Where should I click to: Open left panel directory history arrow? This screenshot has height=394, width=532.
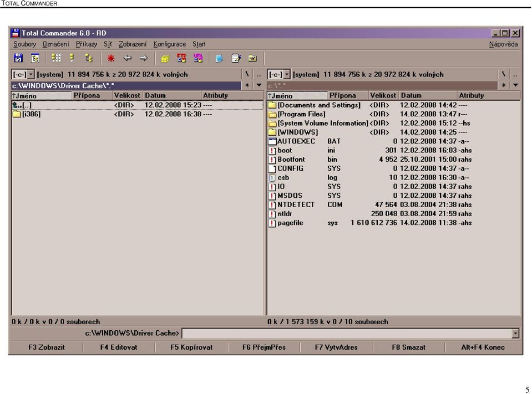pos(259,85)
